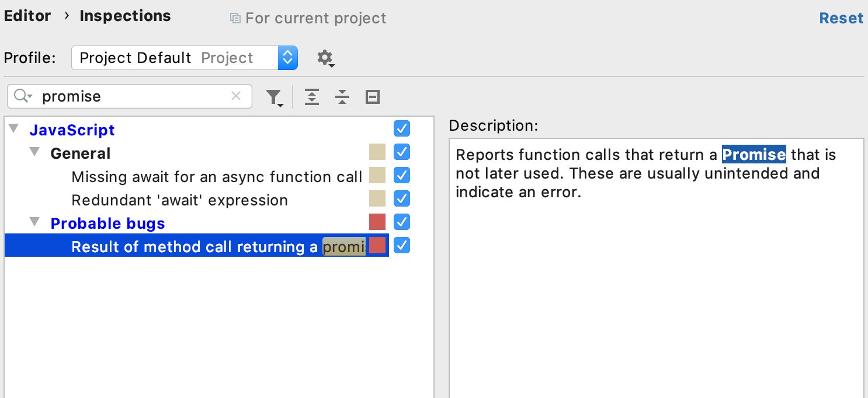Click the Editor breadcrumb
Screen dimensions: 868x398
(27, 16)
